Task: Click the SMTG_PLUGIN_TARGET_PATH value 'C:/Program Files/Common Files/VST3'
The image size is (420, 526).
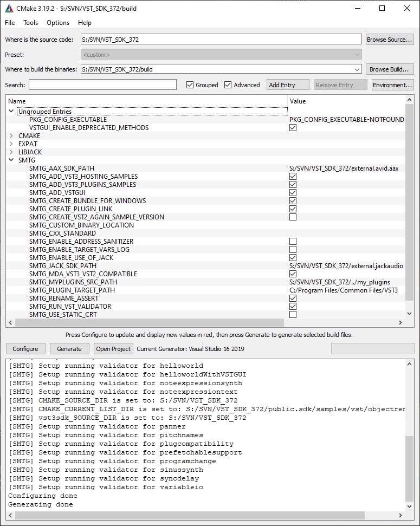Action: [344, 290]
